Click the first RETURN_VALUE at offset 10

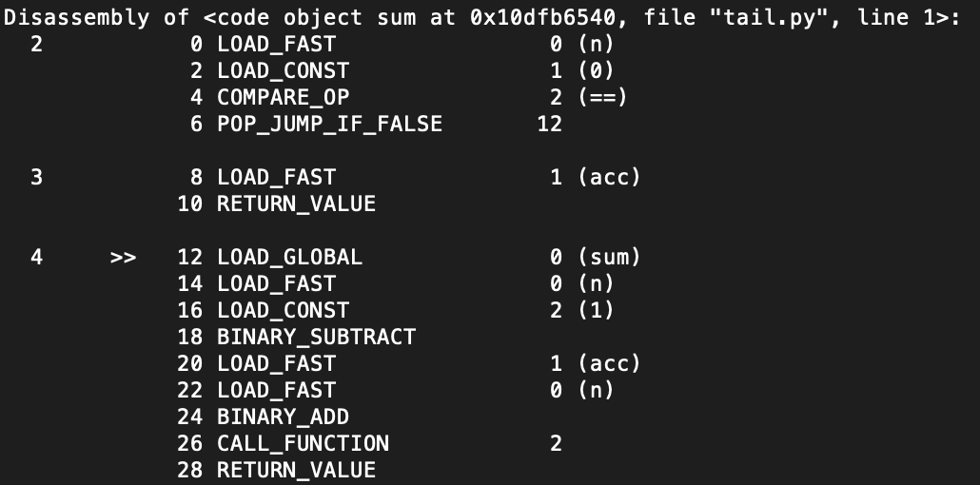296,204
